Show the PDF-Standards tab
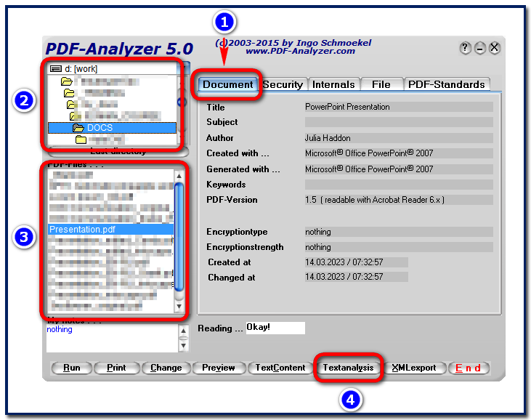 point(446,84)
